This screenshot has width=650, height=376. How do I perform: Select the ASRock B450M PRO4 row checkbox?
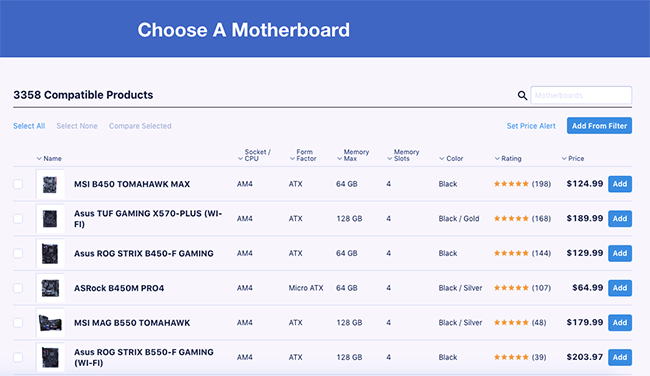pyautogui.click(x=18, y=288)
